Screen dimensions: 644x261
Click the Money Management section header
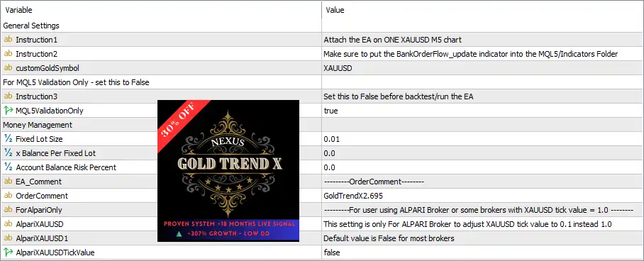point(38,125)
